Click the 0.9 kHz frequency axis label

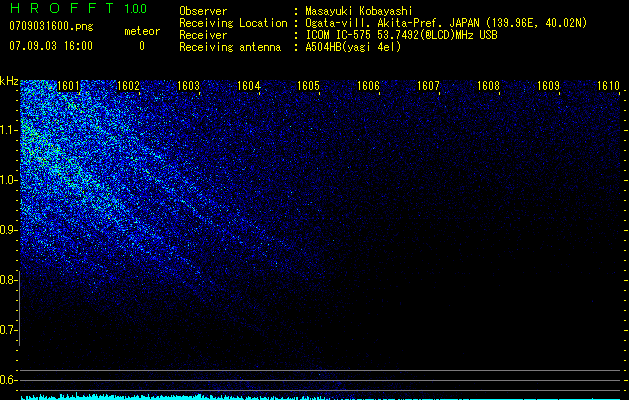[8, 230]
